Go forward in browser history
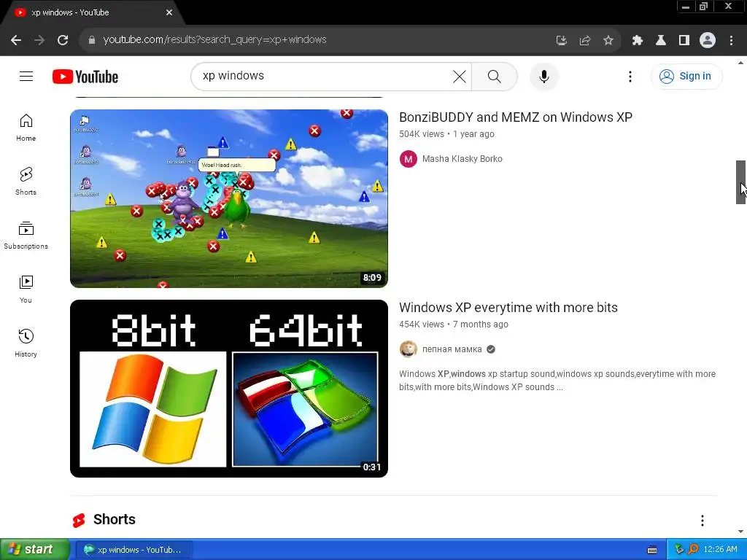 coord(39,40)
